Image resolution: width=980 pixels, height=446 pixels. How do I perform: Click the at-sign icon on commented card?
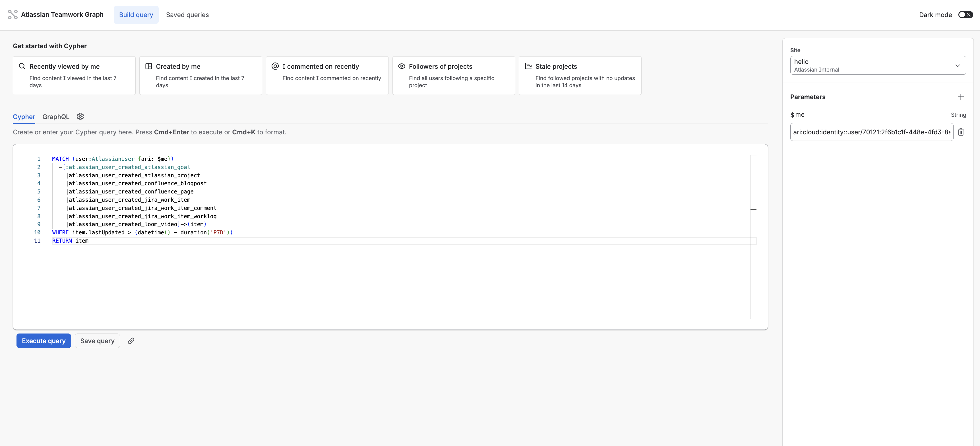(275, 66)
